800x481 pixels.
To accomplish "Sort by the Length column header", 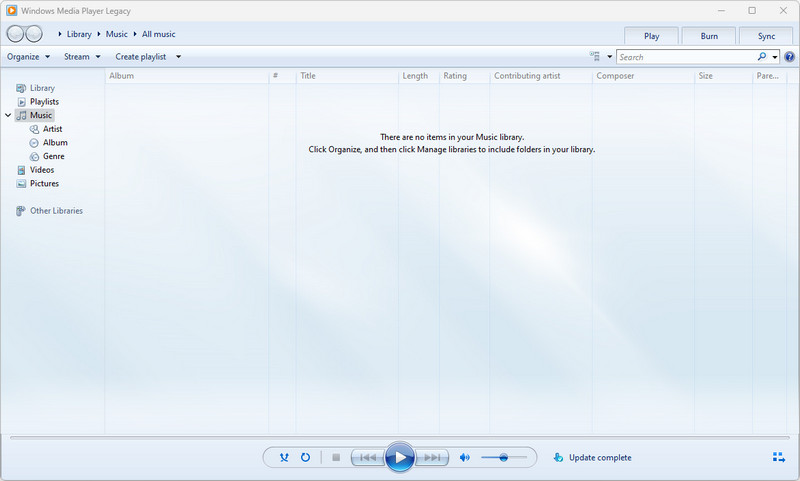I will pos(419,76).
